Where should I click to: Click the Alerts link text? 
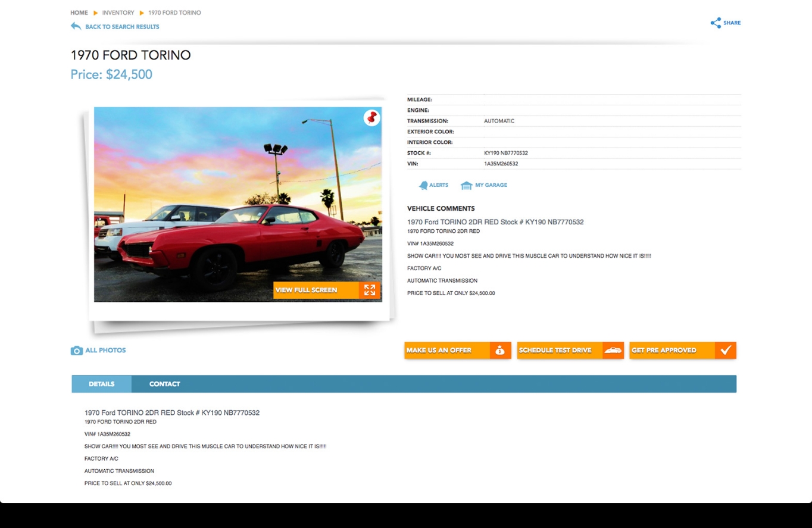(439, 185)
